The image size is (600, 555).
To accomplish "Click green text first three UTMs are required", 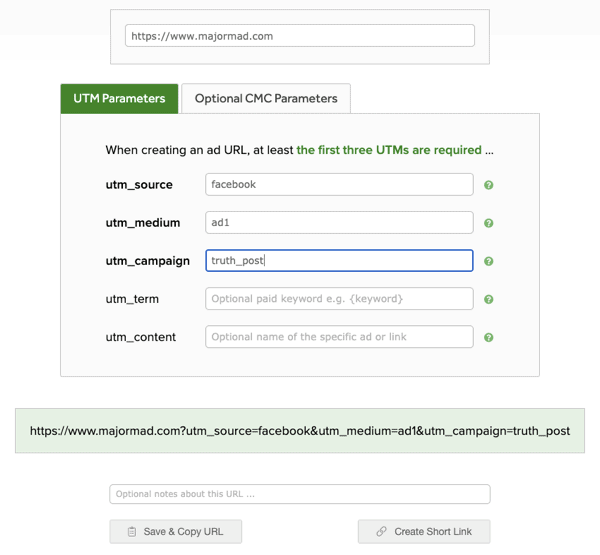I will [389, 150].
